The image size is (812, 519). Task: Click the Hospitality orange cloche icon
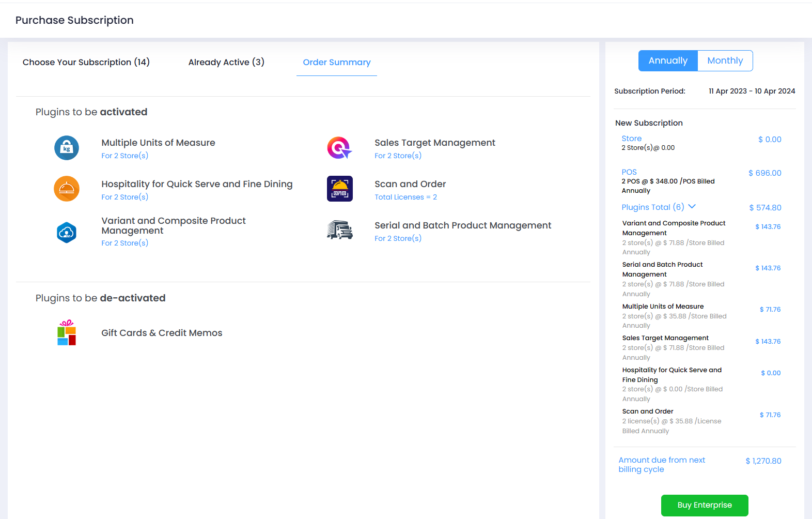pos(67,189)
